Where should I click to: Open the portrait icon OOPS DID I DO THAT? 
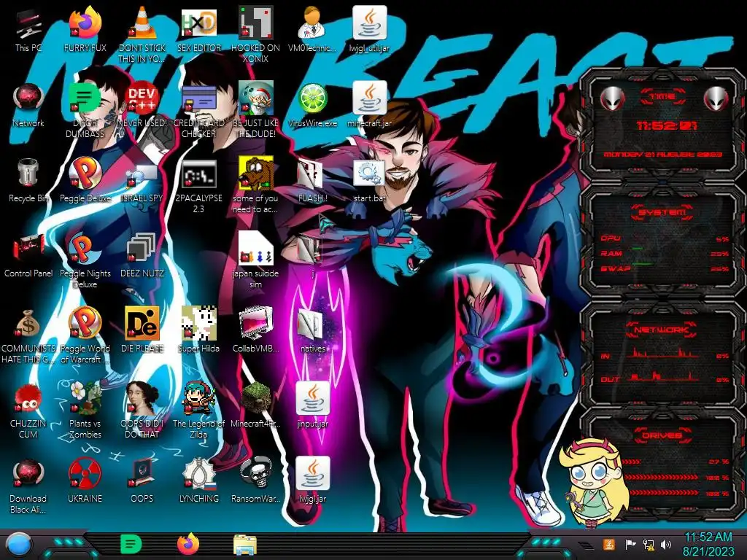142,399
